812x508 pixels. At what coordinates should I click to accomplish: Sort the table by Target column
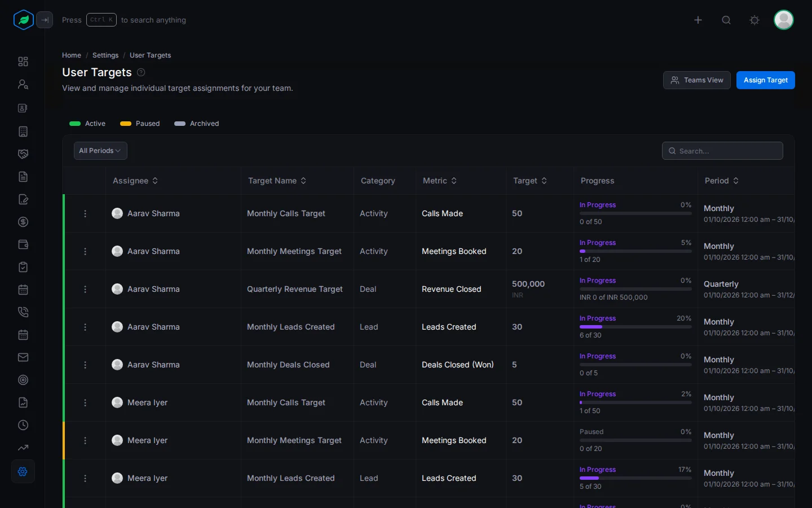pos(530,181)
